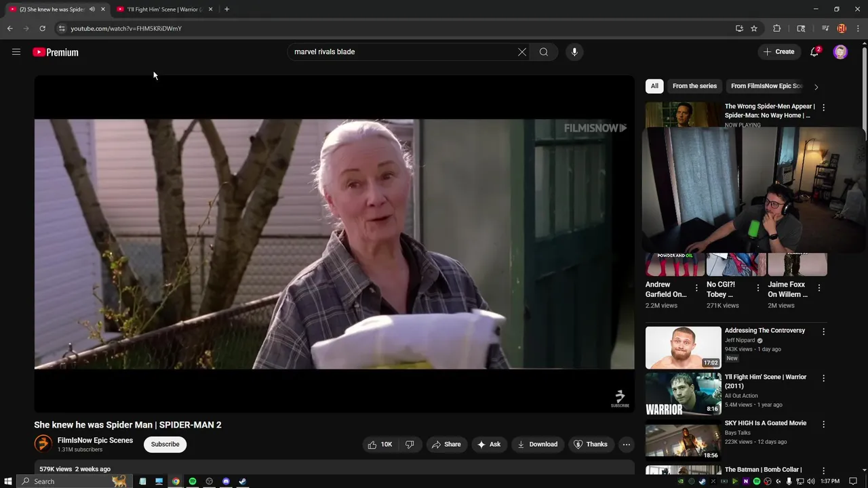Open the Ask AI button
The width and height of the screenshot is (868, 488).
point(489,445)
